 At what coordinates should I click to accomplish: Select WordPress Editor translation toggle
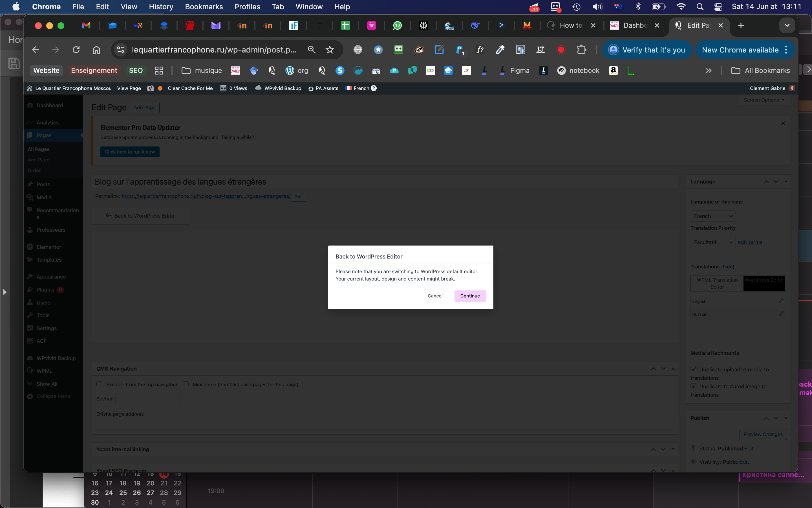point(764,283)
